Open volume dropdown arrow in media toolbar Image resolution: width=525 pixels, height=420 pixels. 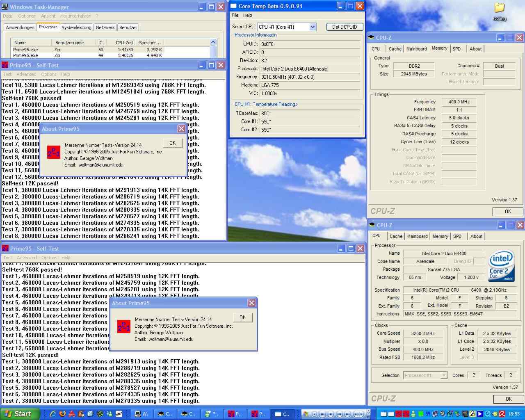(362, 414)
